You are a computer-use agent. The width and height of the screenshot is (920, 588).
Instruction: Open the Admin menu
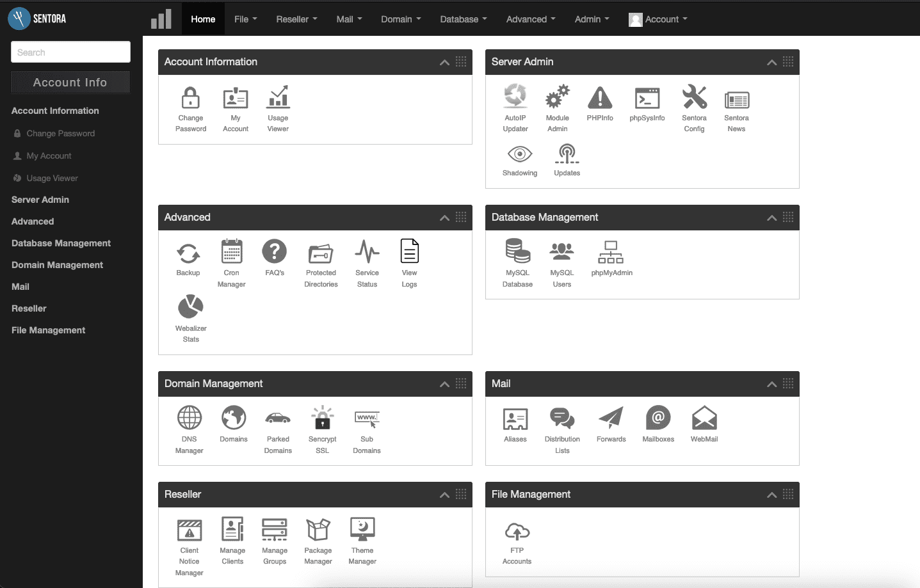pyautogui.click(x=591, y=19)
